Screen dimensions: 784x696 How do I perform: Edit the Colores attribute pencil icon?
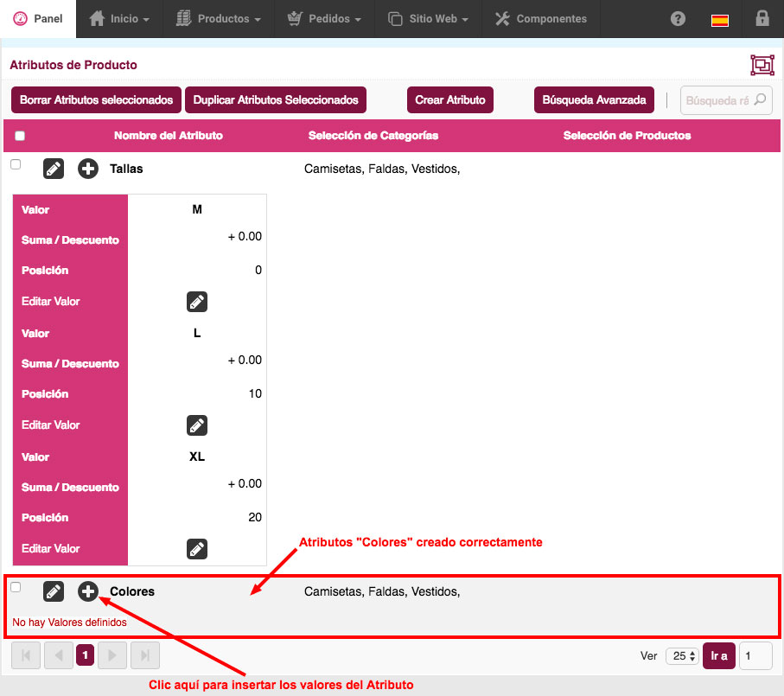click(x=54, y=591)
